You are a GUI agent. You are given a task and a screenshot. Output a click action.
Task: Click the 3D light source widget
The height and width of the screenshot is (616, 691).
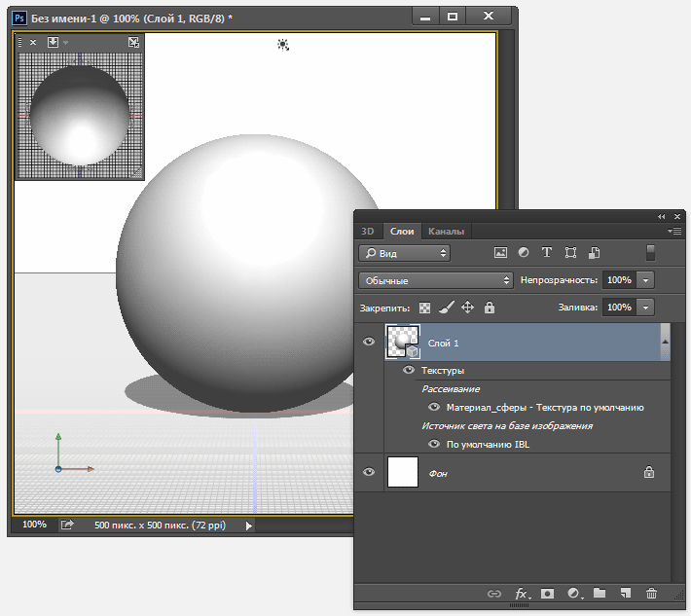coord(283,44)
